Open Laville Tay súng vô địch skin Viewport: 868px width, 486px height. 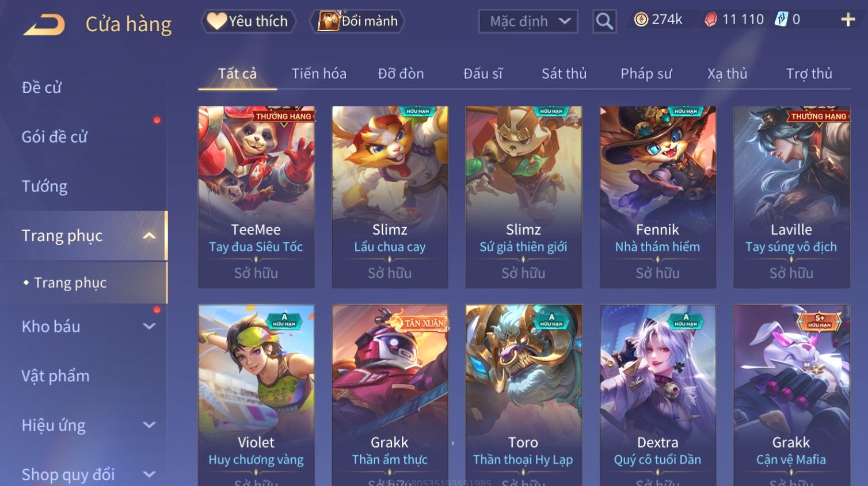(791, 197)
